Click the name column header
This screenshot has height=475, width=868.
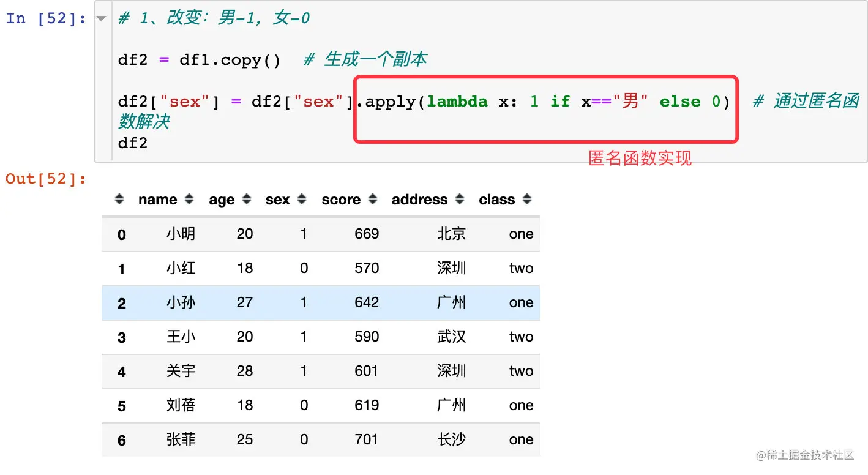(157, 200)
